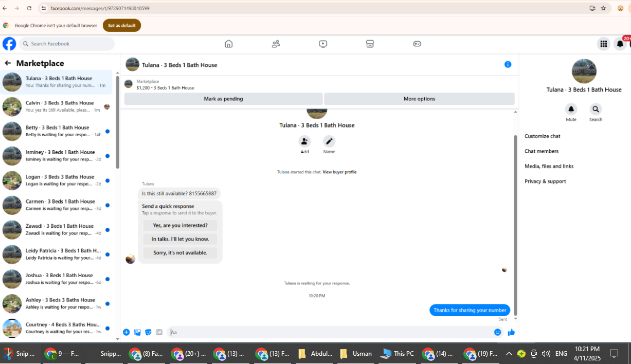Click ENG language indicator in tray
The image size is (631, 364).
[562, 354]
